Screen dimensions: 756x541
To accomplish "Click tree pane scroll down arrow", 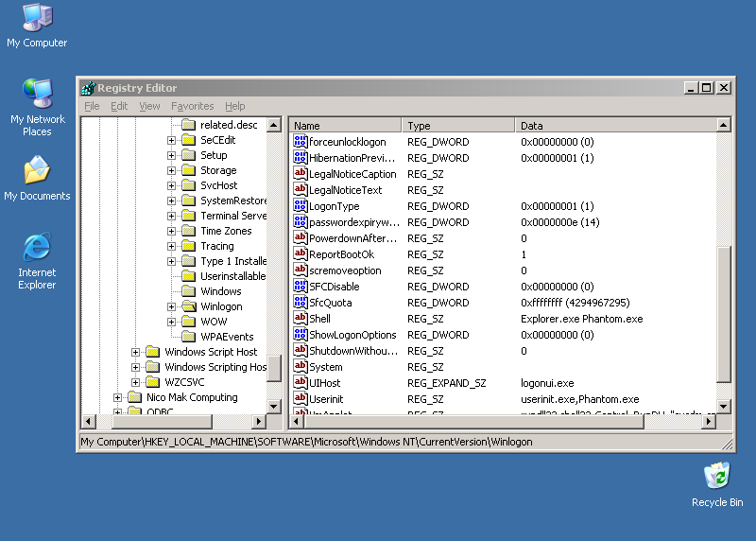I will point(274,406).
